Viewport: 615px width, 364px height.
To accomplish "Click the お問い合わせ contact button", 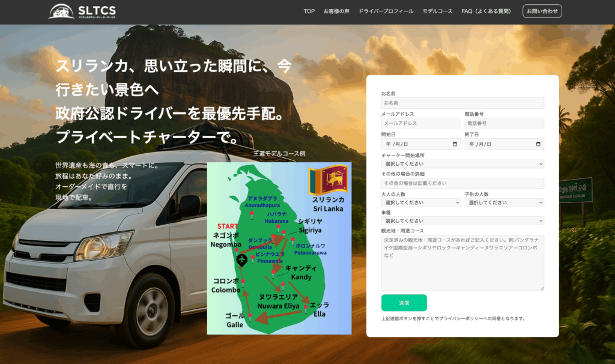I will pyautogui.click(x=542, y=11).
